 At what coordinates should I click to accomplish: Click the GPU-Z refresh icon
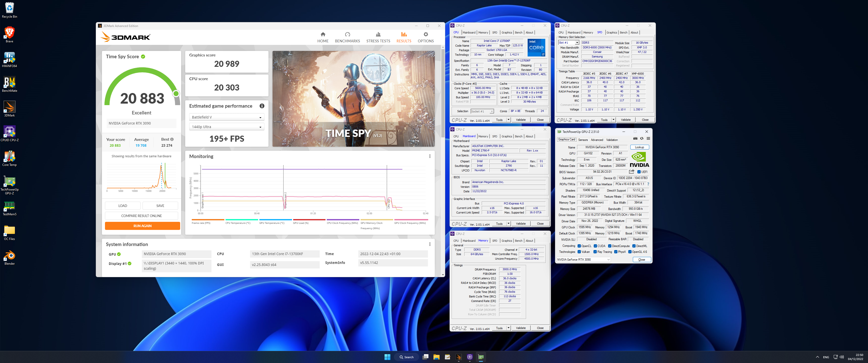pos(642,138)
